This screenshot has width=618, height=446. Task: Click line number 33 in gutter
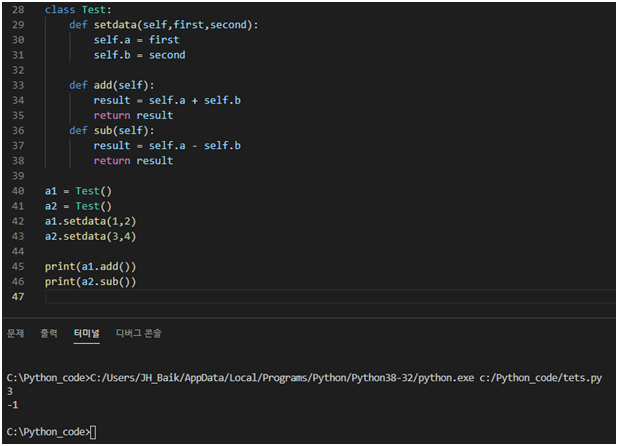click(x=18, y=85)
